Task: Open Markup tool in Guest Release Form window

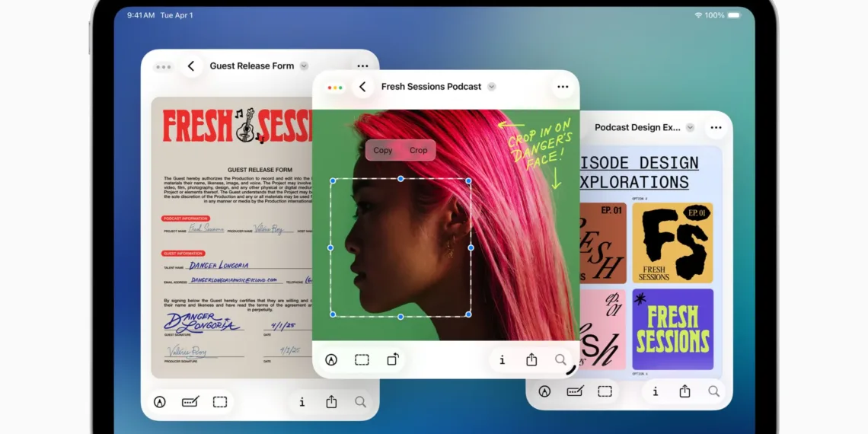Action: [160, 402]
